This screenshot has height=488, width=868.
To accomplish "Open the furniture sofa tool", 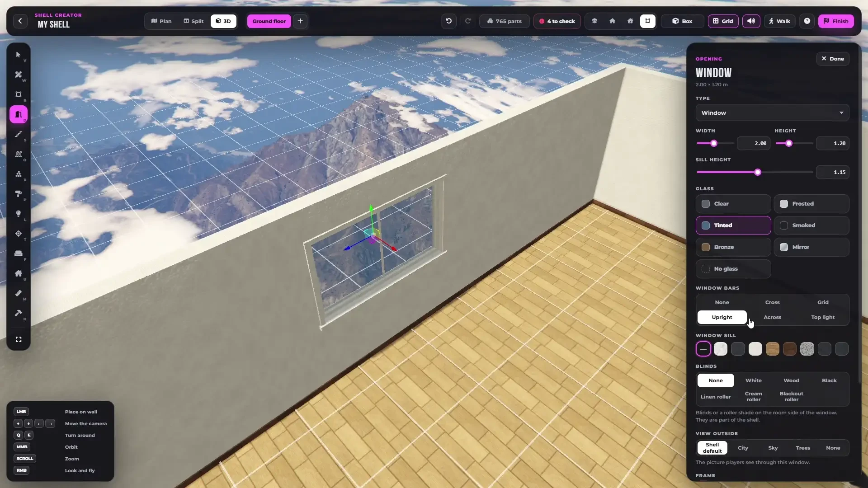I will point(19,253).
